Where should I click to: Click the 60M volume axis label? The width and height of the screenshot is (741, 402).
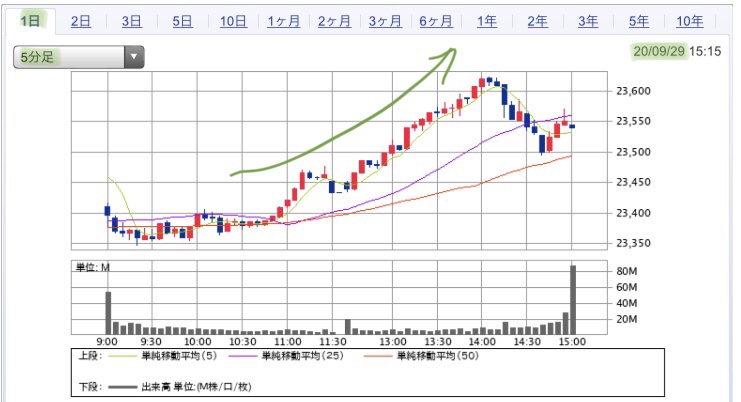coord(627,287)
